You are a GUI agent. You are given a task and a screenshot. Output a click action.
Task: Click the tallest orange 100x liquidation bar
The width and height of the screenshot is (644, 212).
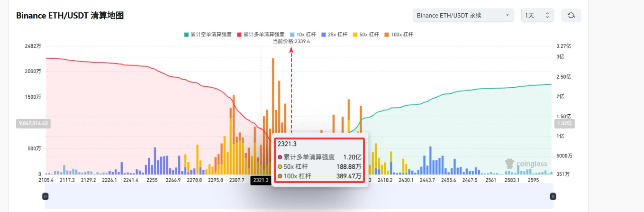tap(273, 95)
